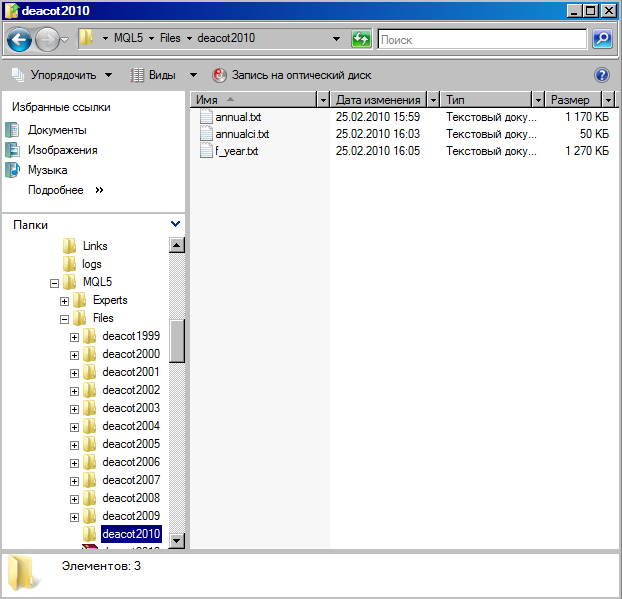622x599 pixels.
Task: Select the deacot2005 folder in tree
Action: 130,444
